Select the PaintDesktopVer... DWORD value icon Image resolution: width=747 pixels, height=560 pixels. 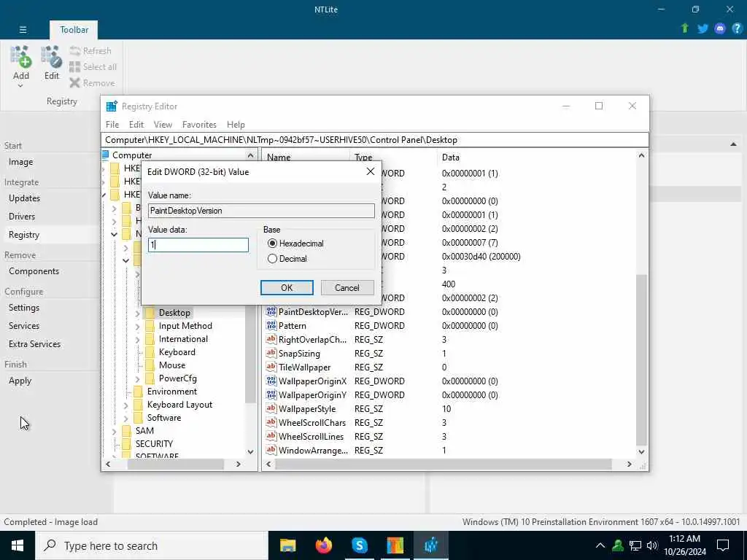click(271, 311)
